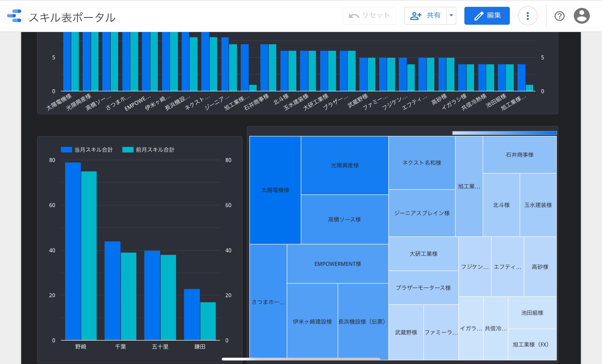
Task: Select the 光陽興産様 treemap tile
Action: coord(345,165)
